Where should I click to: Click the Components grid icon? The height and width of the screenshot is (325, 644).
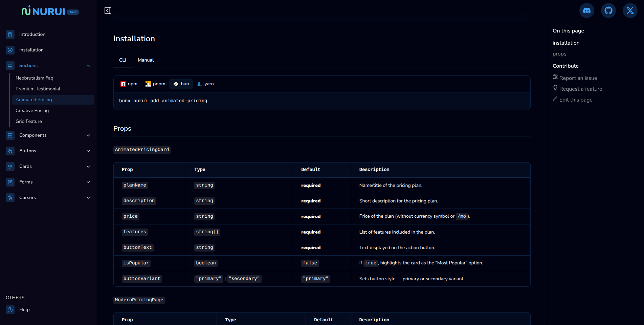[x=10, y=135]
